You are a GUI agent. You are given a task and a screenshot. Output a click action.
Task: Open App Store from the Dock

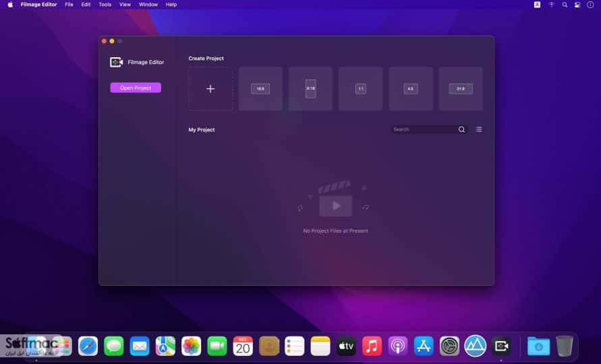424,346
